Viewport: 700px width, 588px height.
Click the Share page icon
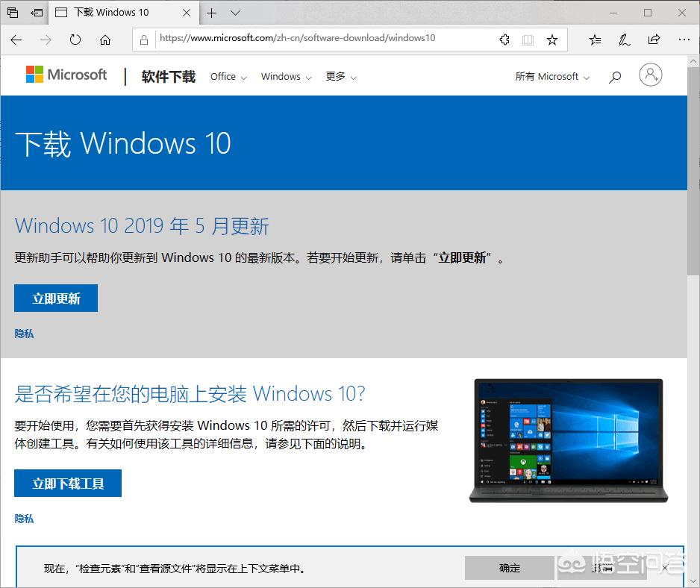click(654, 40)
